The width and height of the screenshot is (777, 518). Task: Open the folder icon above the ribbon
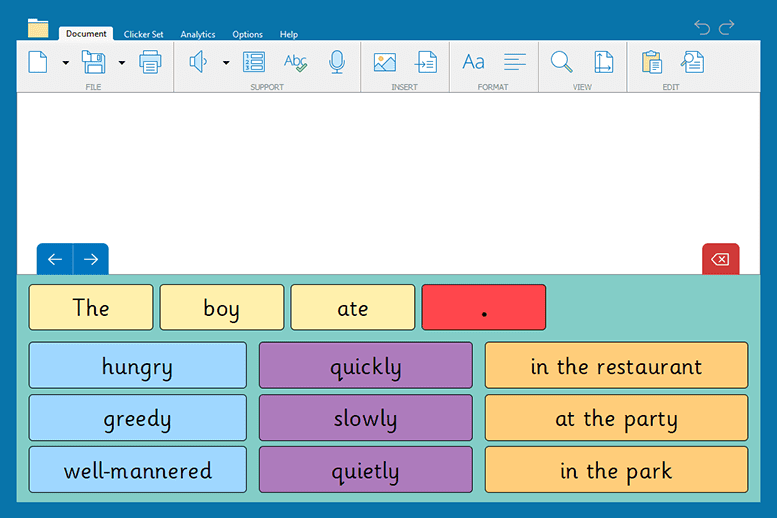(38, 28)
